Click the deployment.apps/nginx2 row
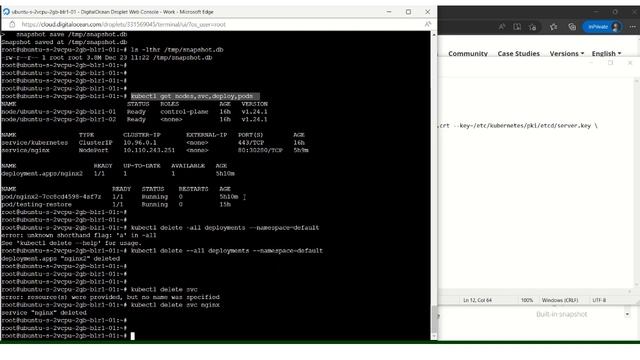Screen dimensions: 640x360 coord(118,174)
